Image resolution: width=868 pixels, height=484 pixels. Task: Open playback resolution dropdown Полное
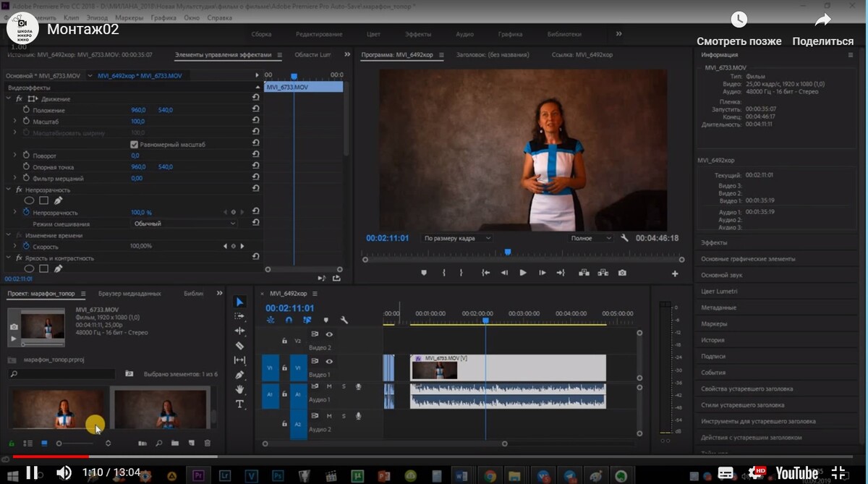click(590, 238)
